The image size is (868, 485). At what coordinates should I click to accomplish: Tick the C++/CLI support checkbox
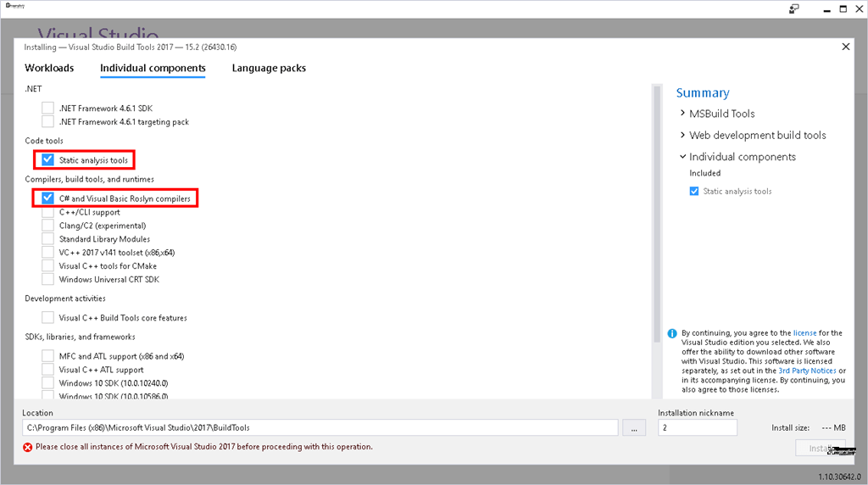tap(48, 212)
